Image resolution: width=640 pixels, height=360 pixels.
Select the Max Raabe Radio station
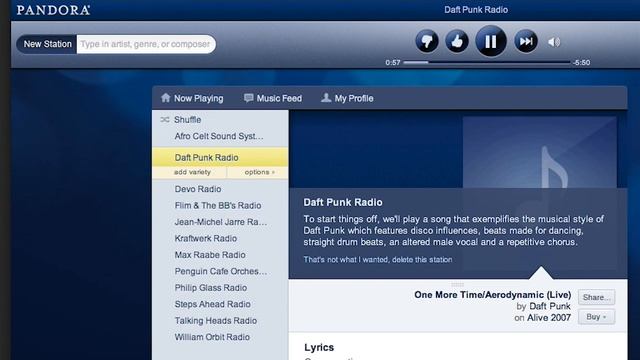tap(220, 255)
